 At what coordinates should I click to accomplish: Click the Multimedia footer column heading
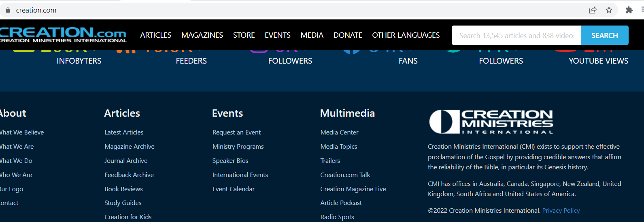(347, 113)
